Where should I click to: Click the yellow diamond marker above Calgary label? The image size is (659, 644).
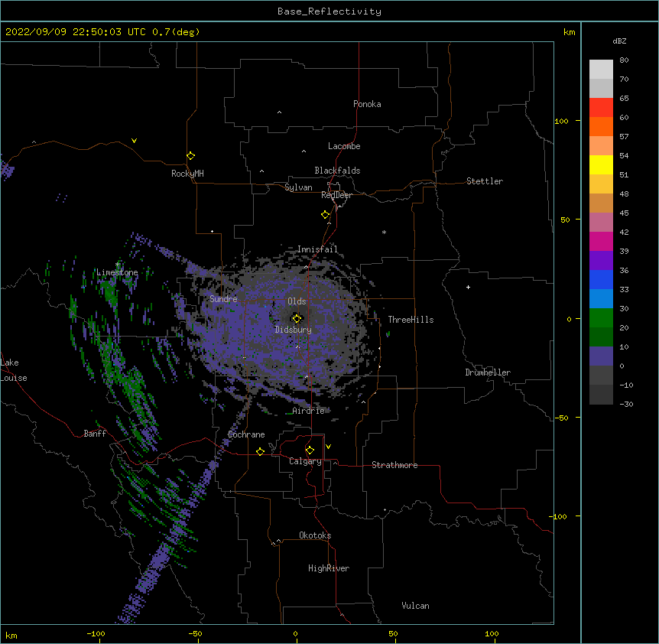tap(310, 450)
